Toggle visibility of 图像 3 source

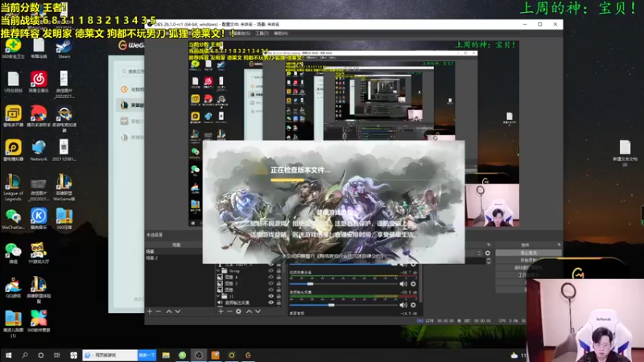coord(270,283)
